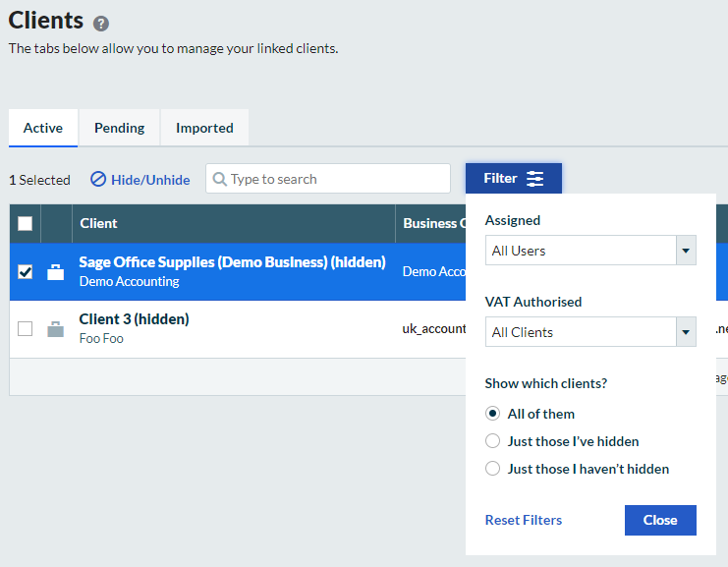This screenshot has width=728, height=567.
Task: Click the help question mark icon beside Clients
Action: point(101,24)
